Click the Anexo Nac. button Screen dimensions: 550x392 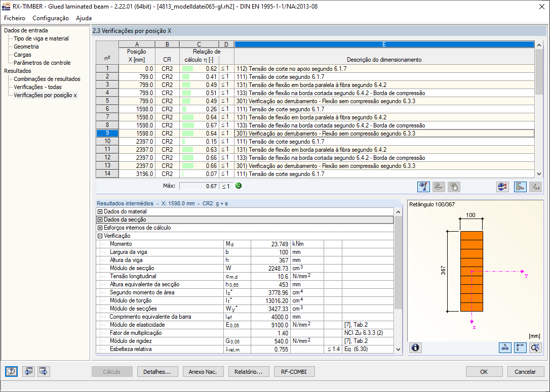click(x=203, y=372)
